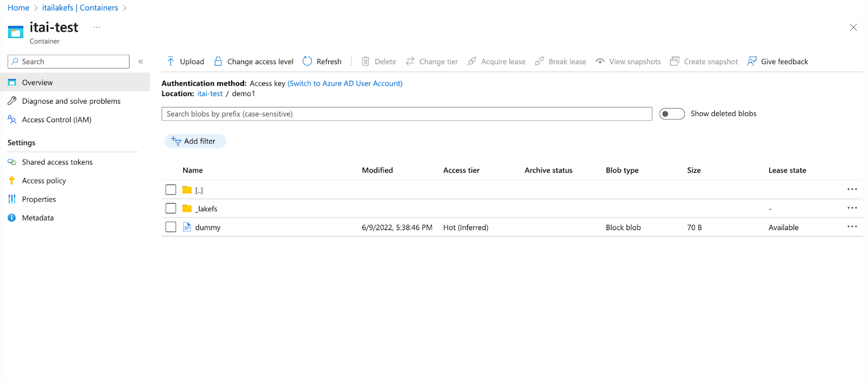This screenshot has height=381, width=868.
Task: Click the Access policy key icon
Action: (x=12, y=181)
